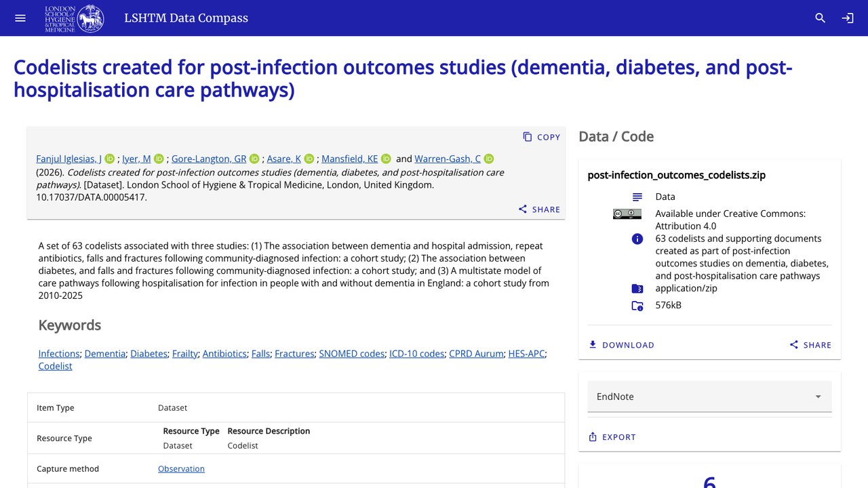Viewport: 868px width, 488px height.
Task: Follow the Falls keyword link
Action: 260,354
